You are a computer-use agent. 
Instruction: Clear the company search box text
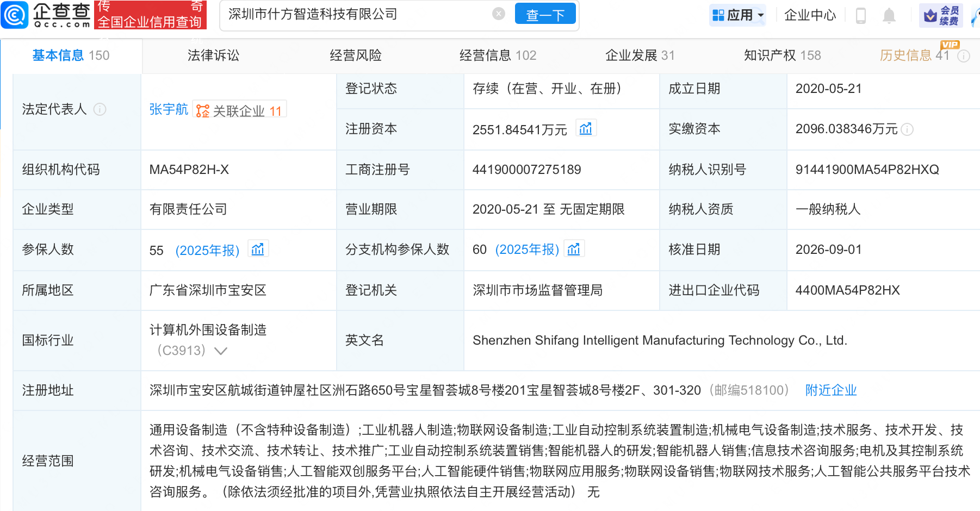(x=499, y=14)
